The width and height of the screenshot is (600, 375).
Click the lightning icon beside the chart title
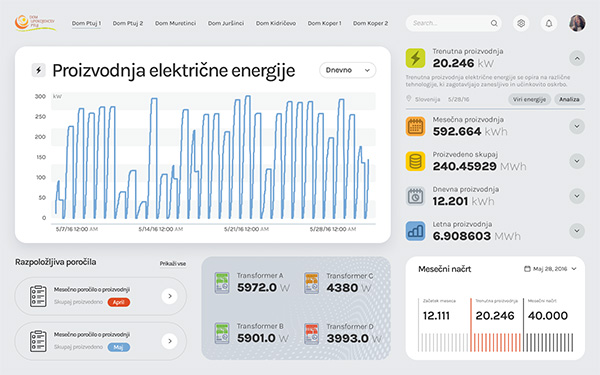click(x=39, y=70)
